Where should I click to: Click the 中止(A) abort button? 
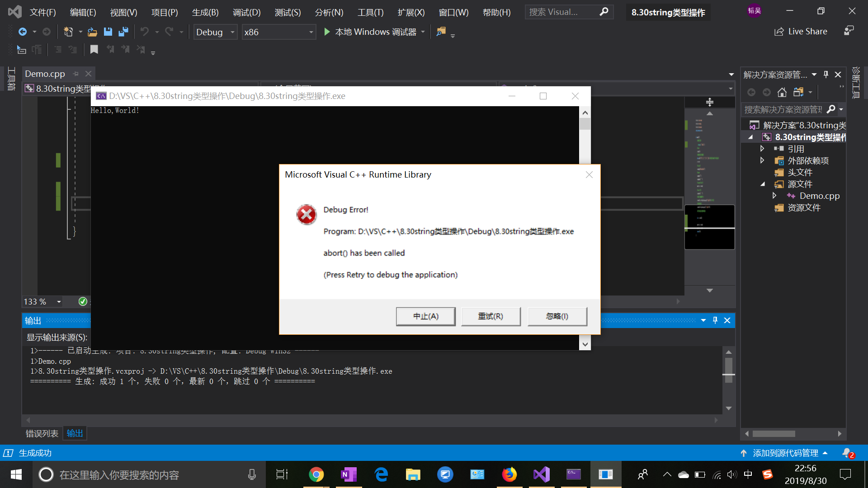click(x=426, y=316)
